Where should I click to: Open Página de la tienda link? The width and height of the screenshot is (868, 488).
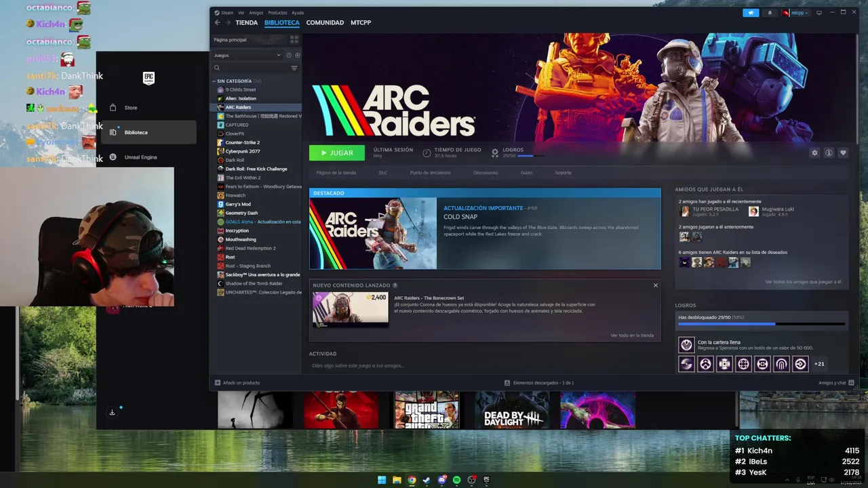336,173
